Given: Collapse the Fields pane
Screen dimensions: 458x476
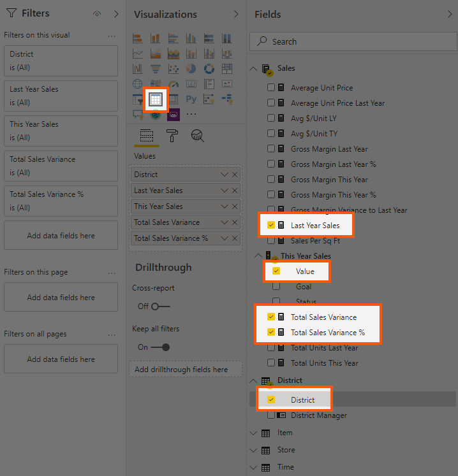Looking at the screenshot, I should 450,14.
